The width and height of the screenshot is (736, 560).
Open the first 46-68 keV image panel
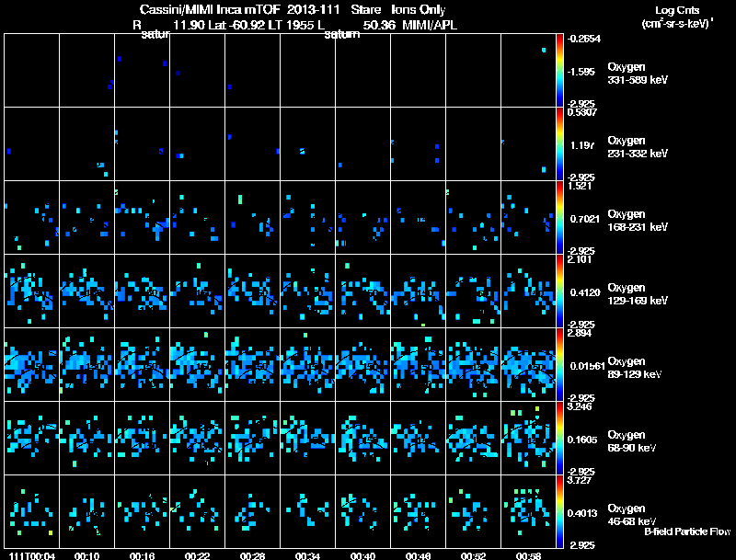(x=32, y=511)
